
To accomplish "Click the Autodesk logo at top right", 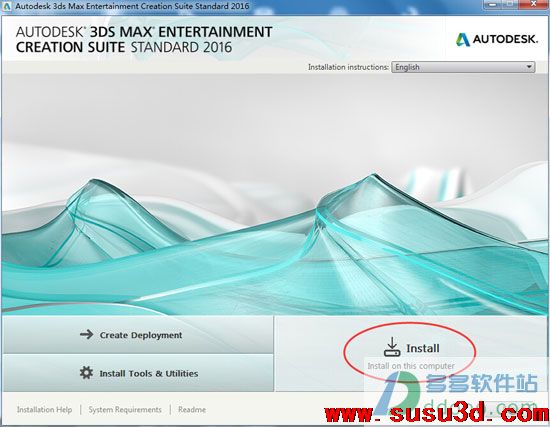I will click(x=497, y=39).
